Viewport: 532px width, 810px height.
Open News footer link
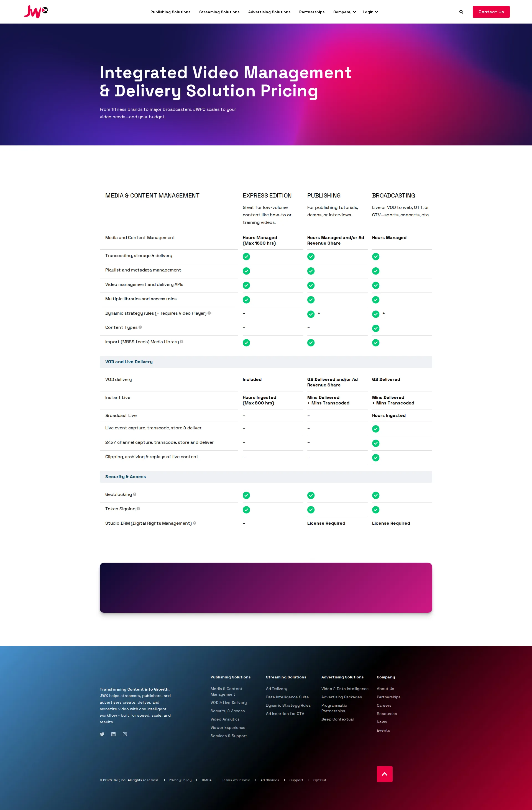click(x=382, y=722)
